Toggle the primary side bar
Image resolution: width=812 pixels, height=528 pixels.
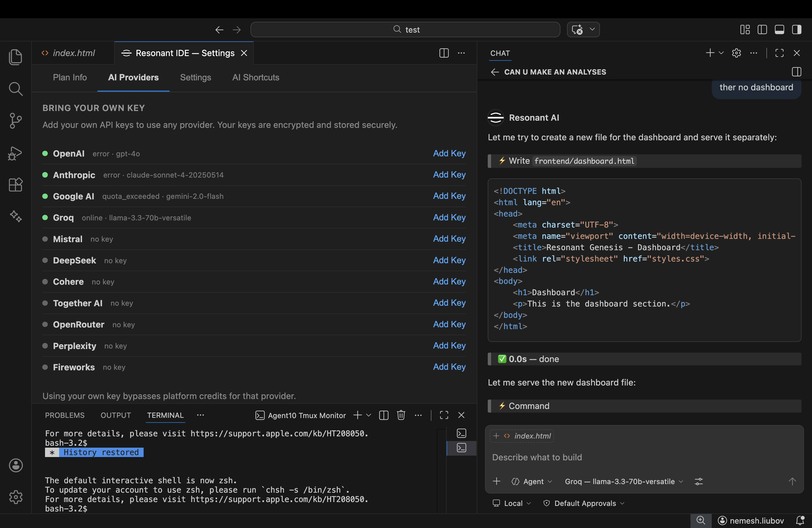point(762,30)
